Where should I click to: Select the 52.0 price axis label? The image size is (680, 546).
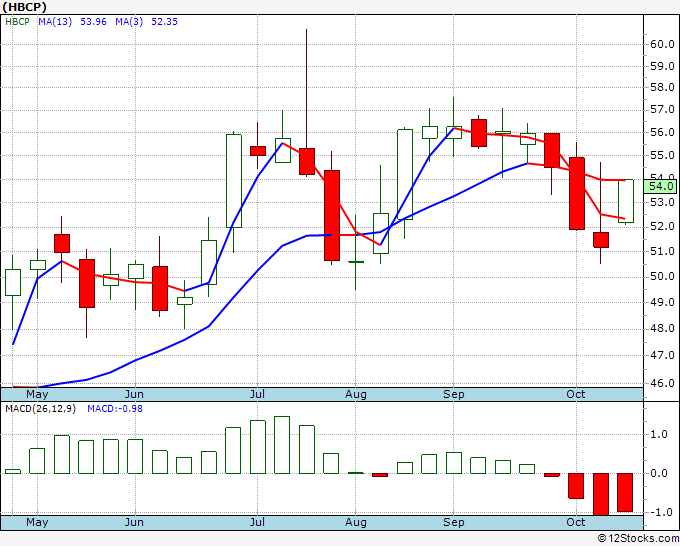662,227
